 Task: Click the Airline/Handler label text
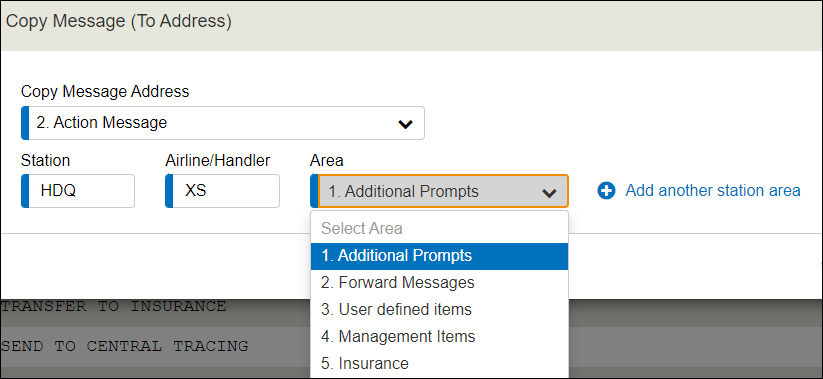point(218,161)
